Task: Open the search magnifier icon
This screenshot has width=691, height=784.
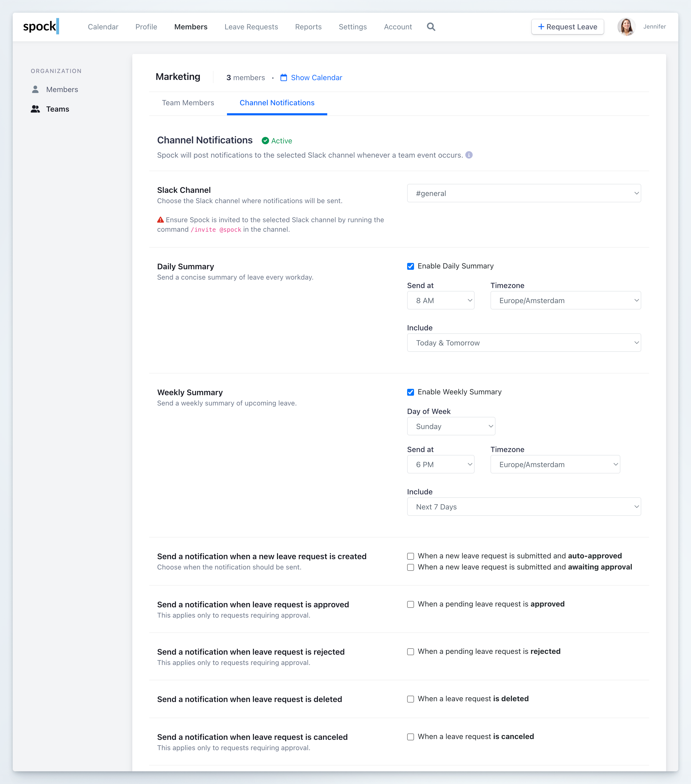Action: [431, 27]
